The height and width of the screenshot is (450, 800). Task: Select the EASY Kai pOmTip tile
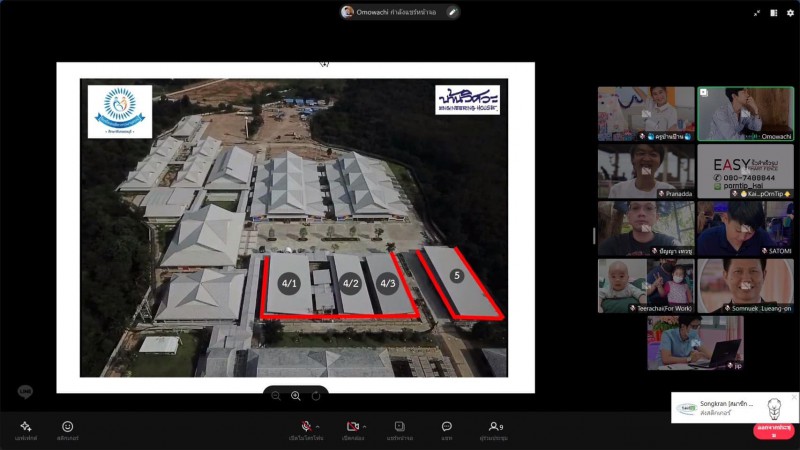[745, 171]
